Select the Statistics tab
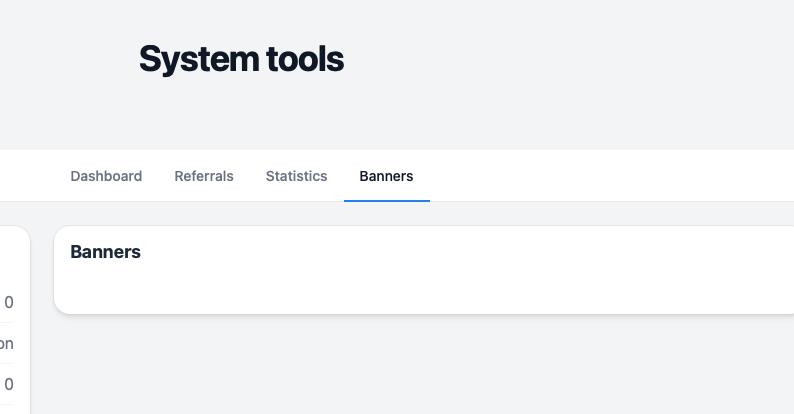 click(x=296, y=176)
